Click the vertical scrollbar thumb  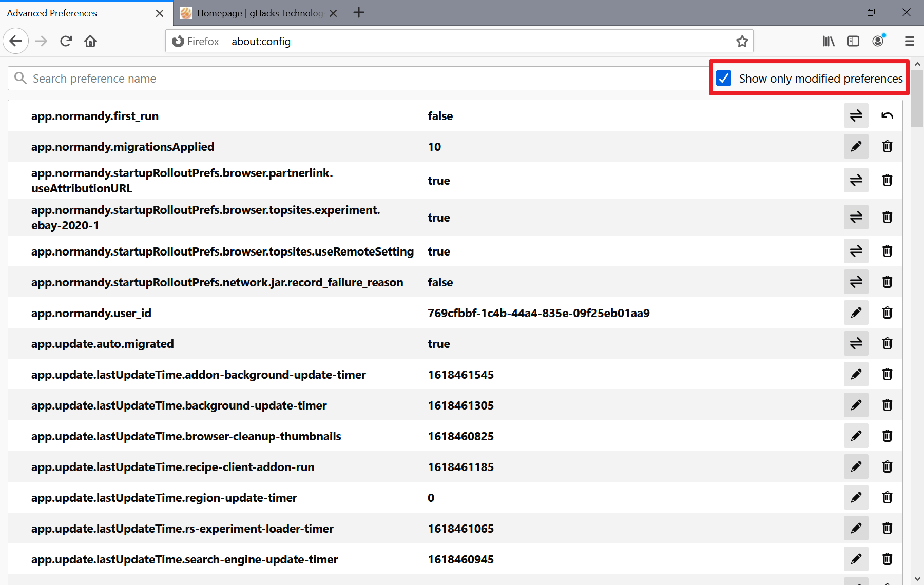(x=917, y=98)
